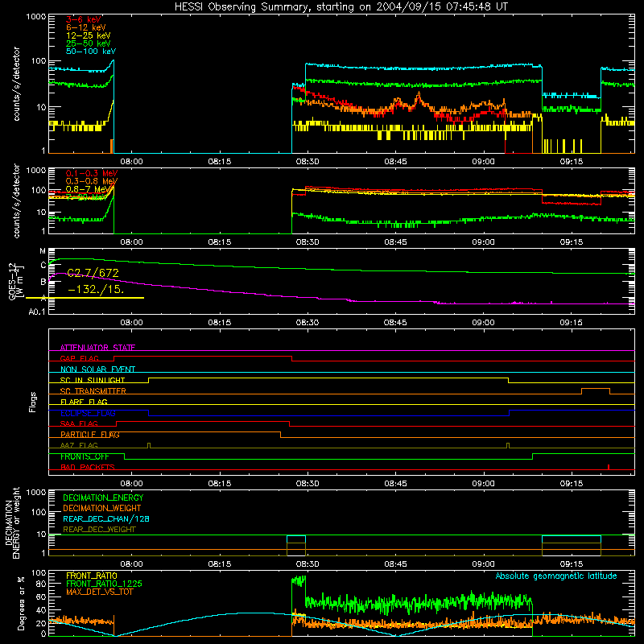
Task: Click the 0.1-0.3 MeV legend label
Action: coord(92,173)
